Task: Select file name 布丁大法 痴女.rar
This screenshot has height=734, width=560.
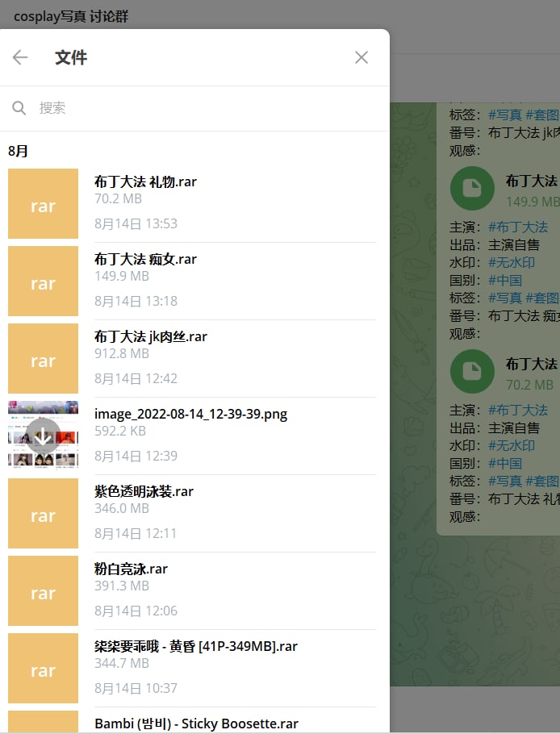Action: tap(145, 259)
